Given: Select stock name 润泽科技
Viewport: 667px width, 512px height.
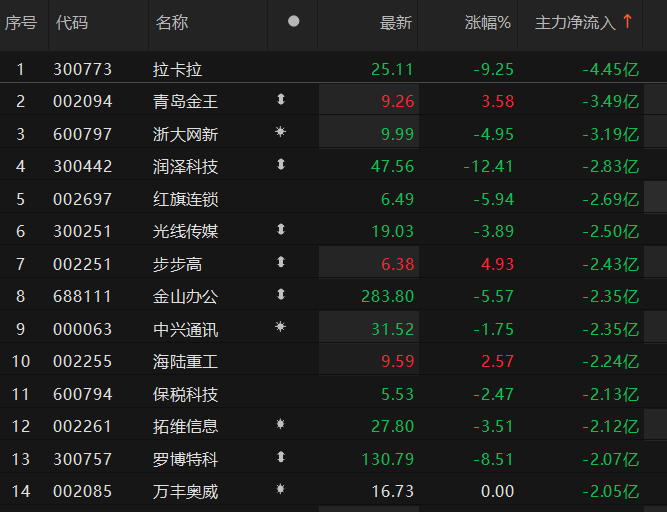Looking at the screenshot, I should point(185,167).
